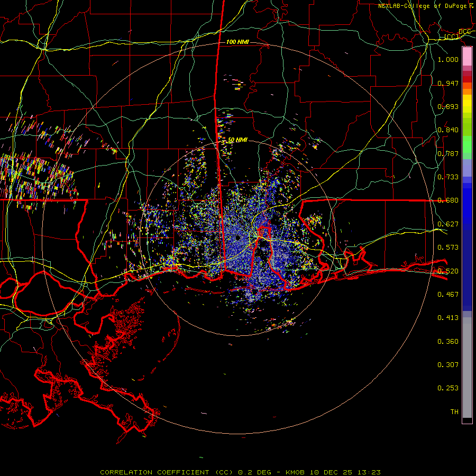Screen dimensions: 476x476
Task: Click the 0.360 legend value
Action: pos(448,342)
